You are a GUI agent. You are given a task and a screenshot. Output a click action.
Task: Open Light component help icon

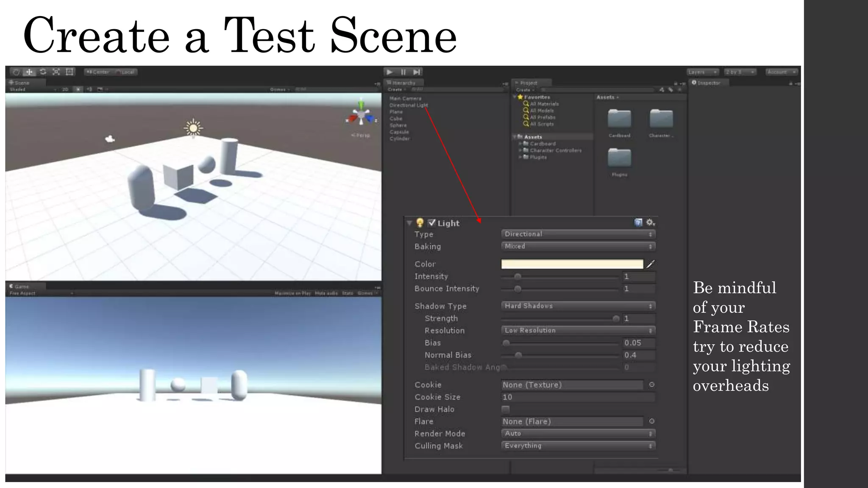[x=638, y=222]
